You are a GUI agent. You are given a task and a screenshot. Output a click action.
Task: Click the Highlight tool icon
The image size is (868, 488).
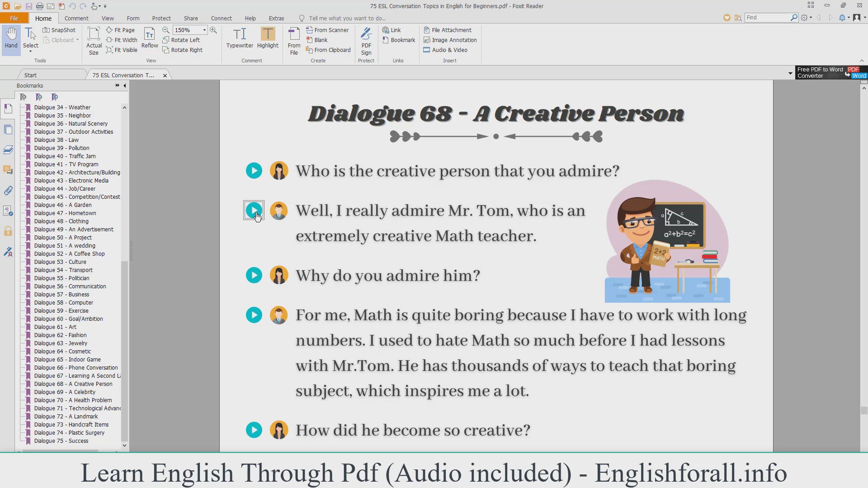point(268,34)
